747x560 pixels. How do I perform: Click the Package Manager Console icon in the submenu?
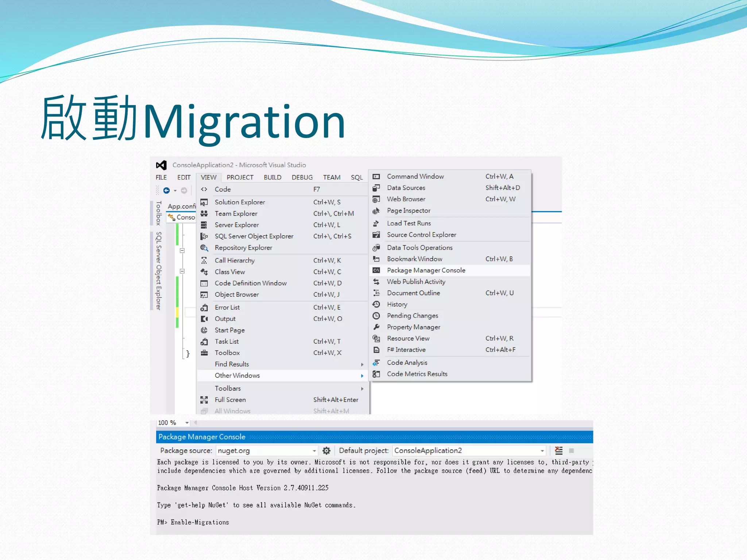click(376, 270)
